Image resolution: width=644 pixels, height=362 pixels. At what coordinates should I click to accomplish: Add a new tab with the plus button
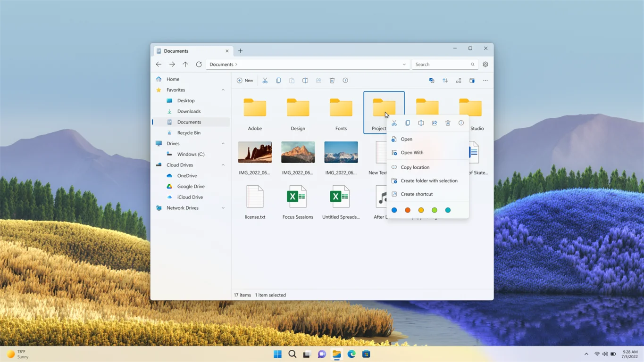click(240, 51)
